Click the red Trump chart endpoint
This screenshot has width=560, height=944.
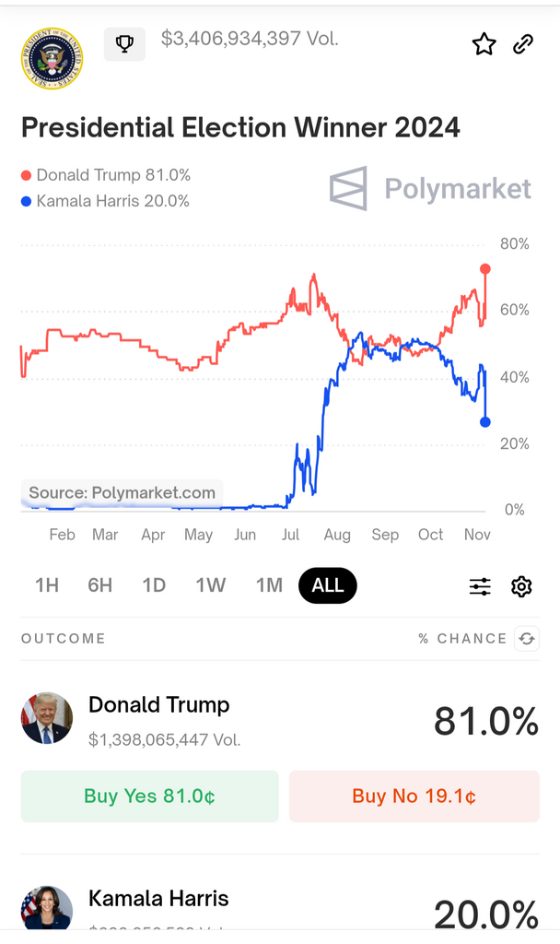(x=485, y=269)
